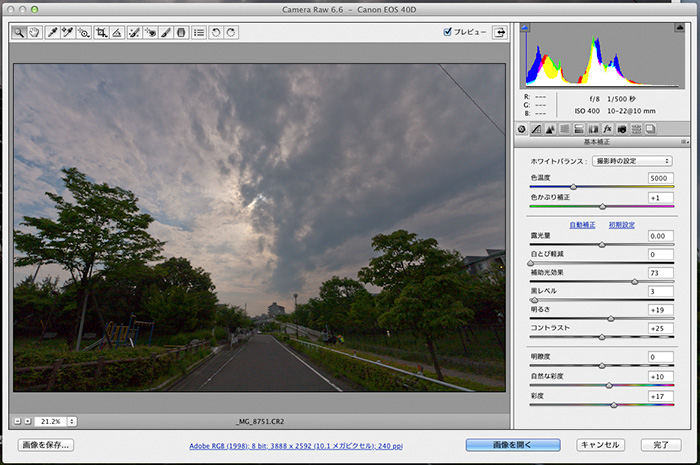700x465 pixels.
Task: Select the Spot Removal tool
Action: click(x=134, y=32)
